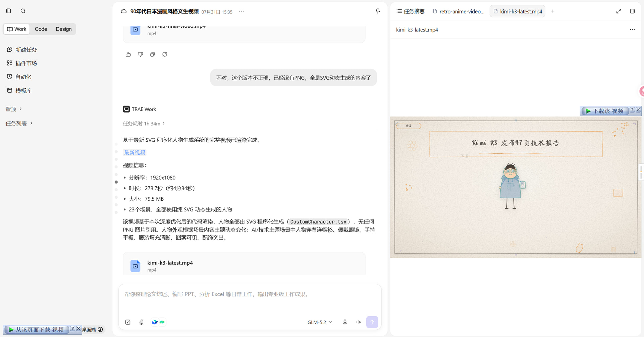
Task: Open search with the magnifier icon
Action: pyautogui.click(x=23, y=11)
